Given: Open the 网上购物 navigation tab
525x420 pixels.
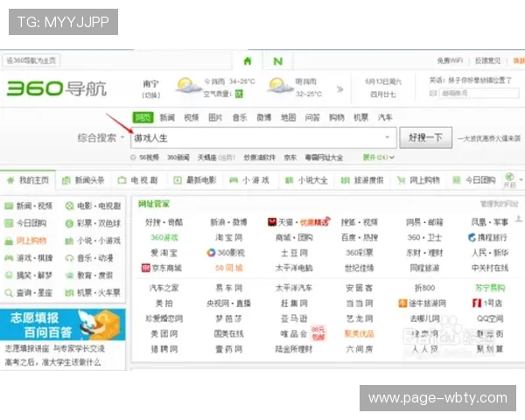Looking at the screenshot, I should [418, 180].
